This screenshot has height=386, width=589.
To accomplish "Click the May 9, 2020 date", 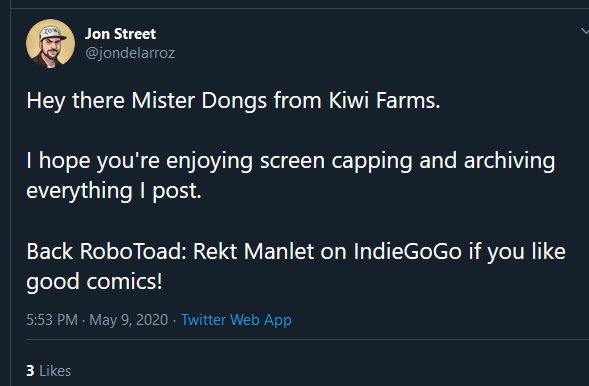I will point(128,320).
